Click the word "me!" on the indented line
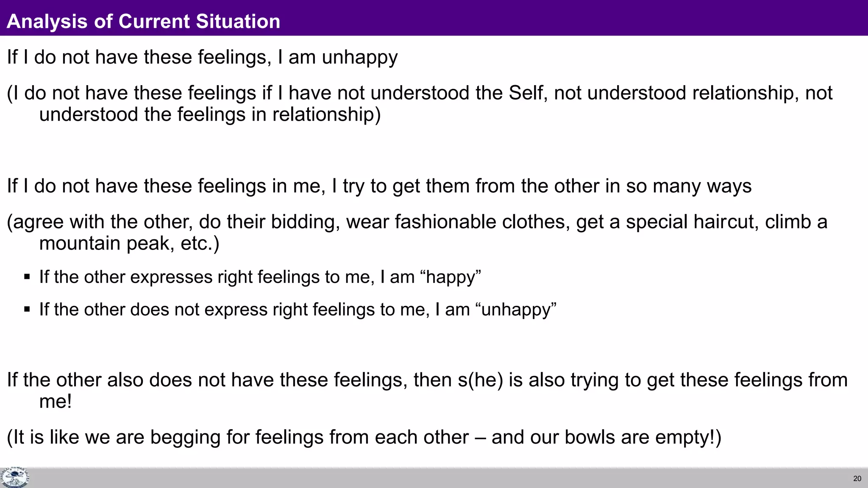 (x=56, y=401)
